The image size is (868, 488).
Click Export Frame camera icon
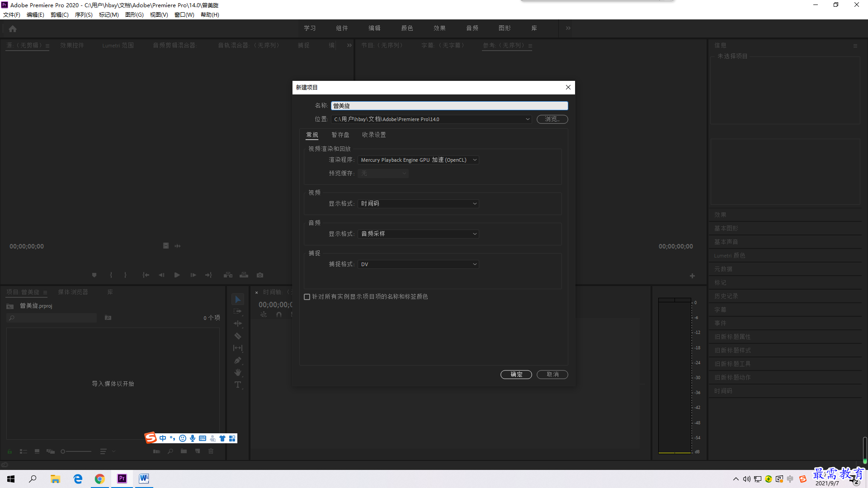point(260,275)
